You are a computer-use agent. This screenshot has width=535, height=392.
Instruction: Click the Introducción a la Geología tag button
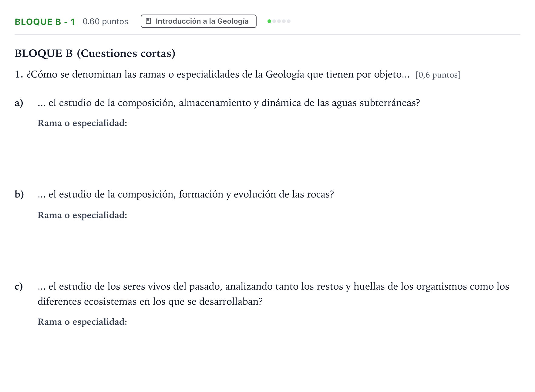coord(198,21)
